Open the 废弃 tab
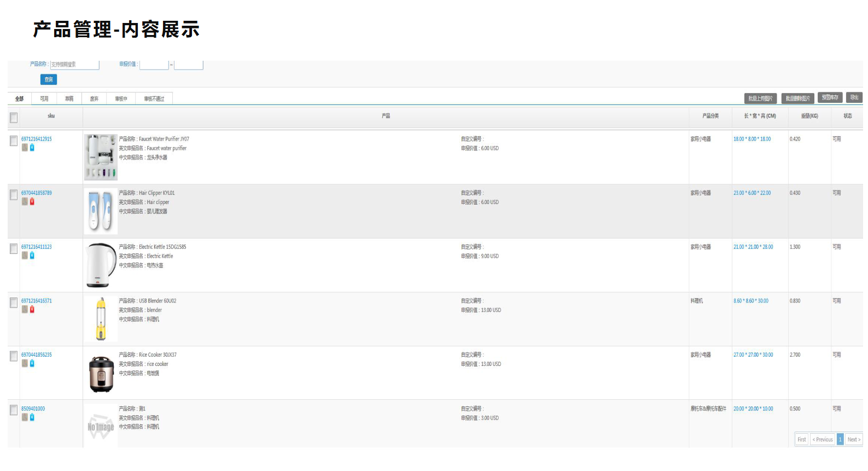The width and height of the screenshot is (868, 471). point(94,98)
